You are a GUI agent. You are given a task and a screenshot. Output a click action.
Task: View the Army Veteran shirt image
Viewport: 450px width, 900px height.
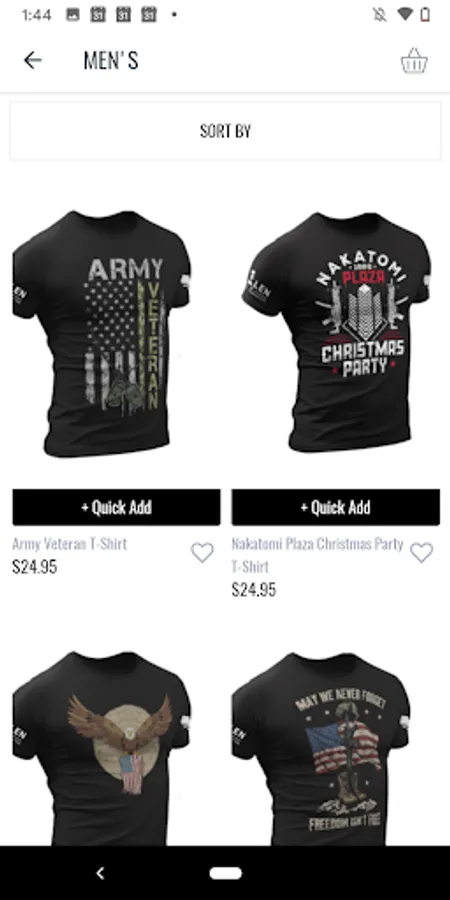point(102,333)
